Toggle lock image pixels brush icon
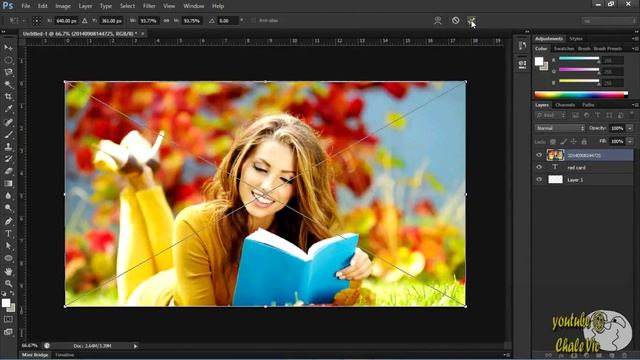Screen dimensions: 640x360 click(563, 142)
